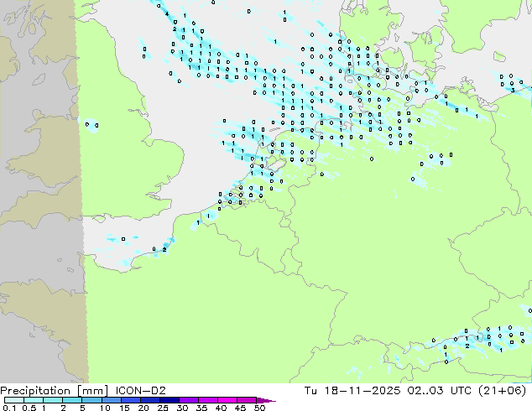This screenshot has height=411, width=532.
Task: Select violet swatch between 35 and 40
Action: tap(208, 400)
